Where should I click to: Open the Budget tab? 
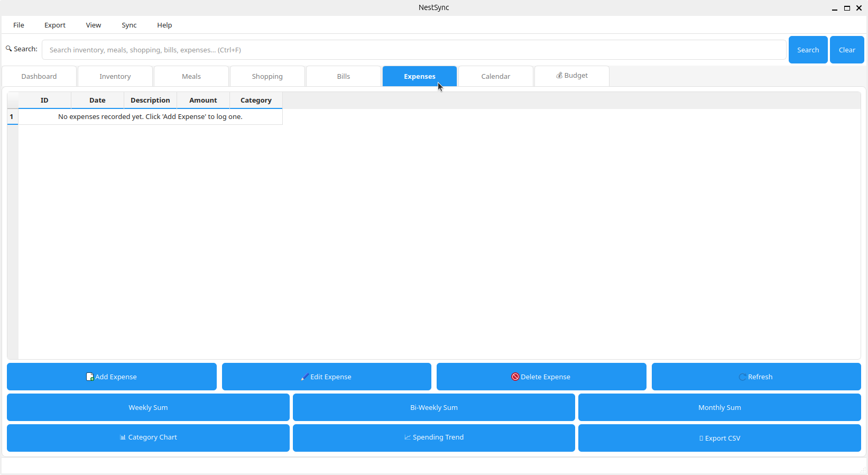[572, 76]
